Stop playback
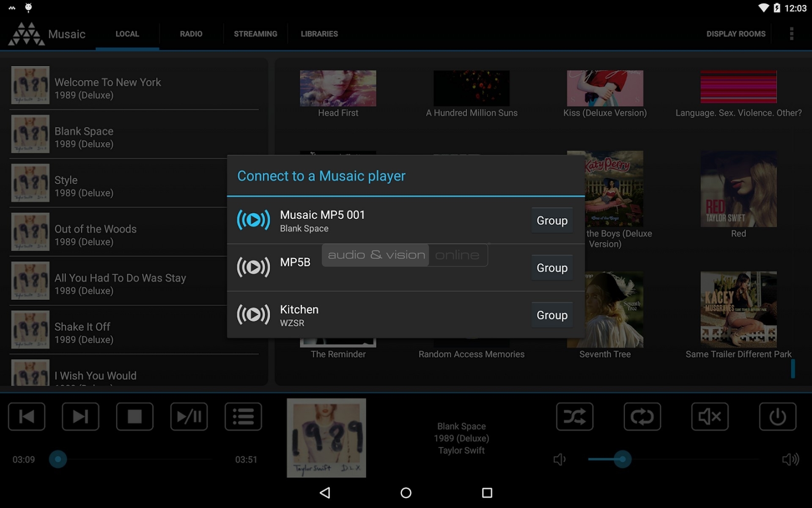Image resolution: width=812 pixels, height=508 pixels. tap(134, 417)
